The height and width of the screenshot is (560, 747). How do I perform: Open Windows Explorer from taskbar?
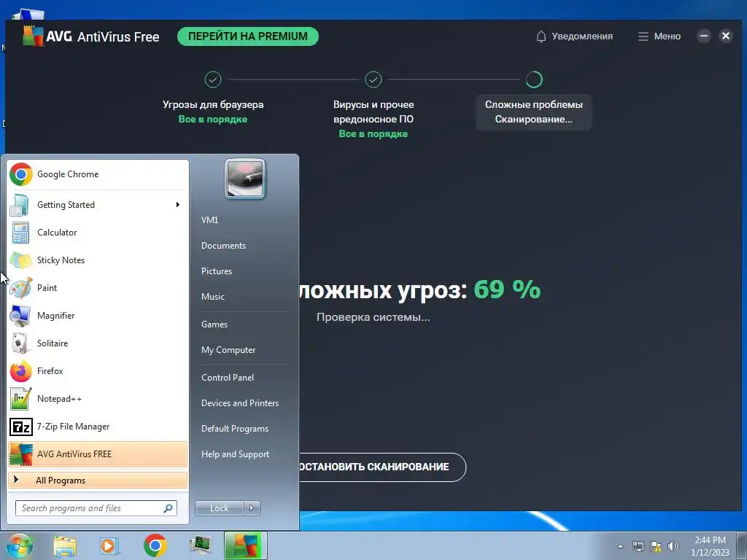[x=65, y=545]
